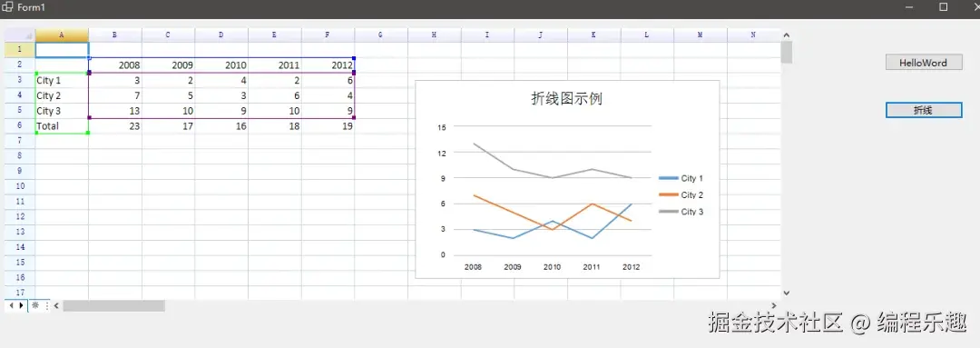Select row 15 header
980x348 pixels.
pyautogui.click(x=19, y=263)
